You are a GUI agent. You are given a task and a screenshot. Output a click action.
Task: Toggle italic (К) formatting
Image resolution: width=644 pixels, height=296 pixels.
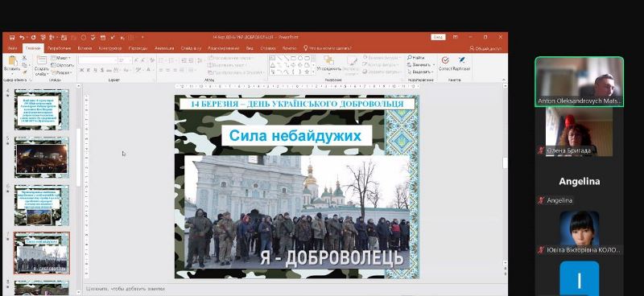(x=89, y=70)
